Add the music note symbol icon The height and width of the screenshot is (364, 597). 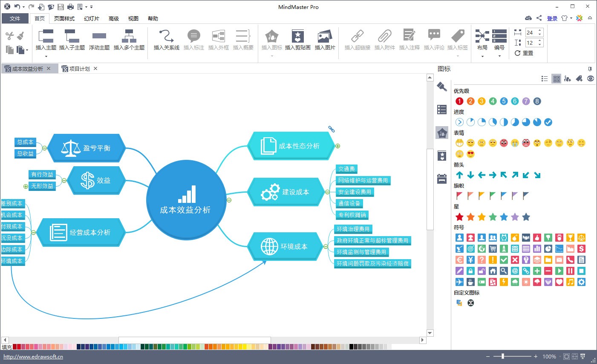tap(570, 282)
